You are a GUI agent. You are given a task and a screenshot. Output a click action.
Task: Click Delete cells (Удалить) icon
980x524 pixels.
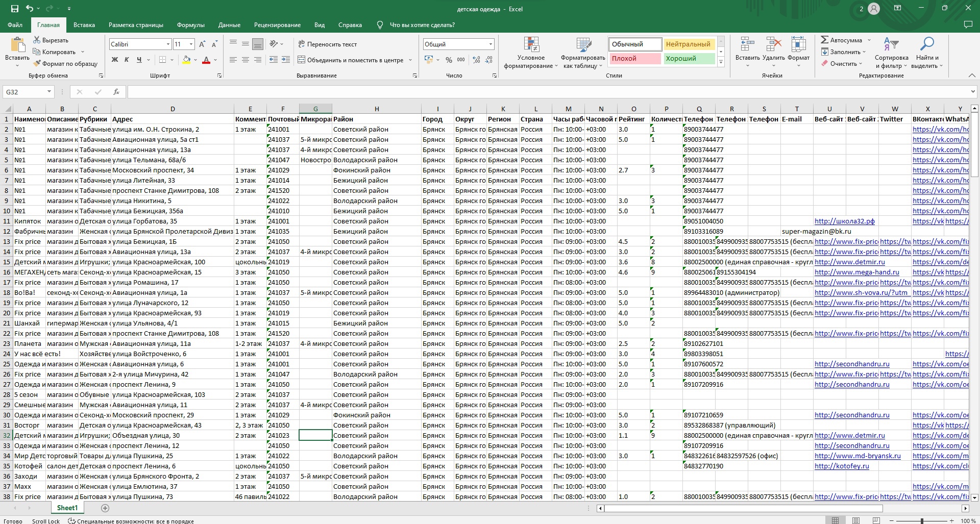(773, 44)
